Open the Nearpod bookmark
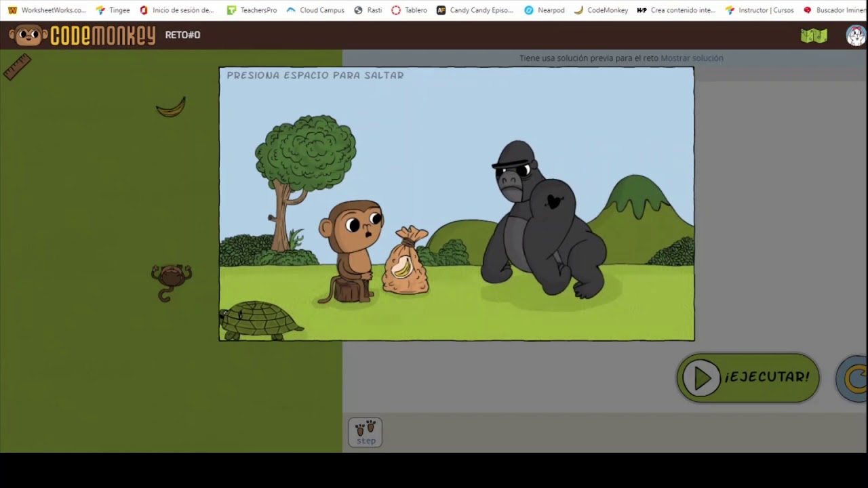This screenshot has height=488, width=868. pos(545,10)
